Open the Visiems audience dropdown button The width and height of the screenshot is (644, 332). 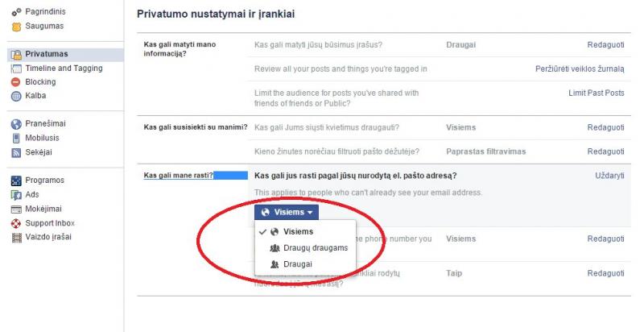point(287,212)
